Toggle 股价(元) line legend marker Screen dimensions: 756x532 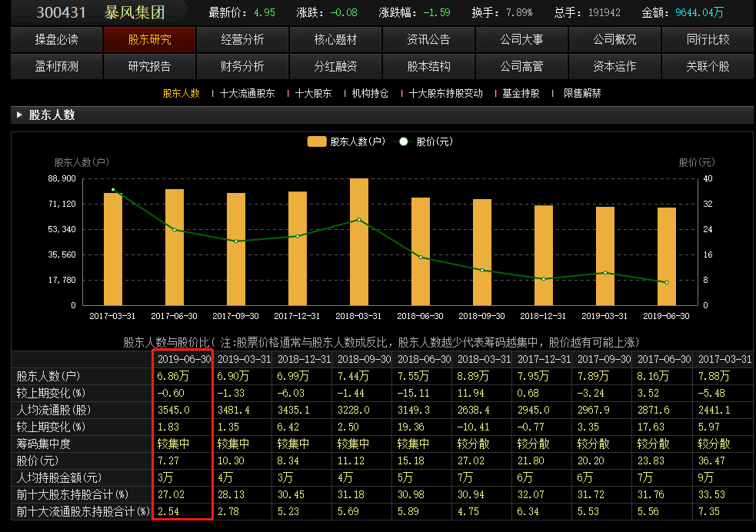click(x=401, y=141)
